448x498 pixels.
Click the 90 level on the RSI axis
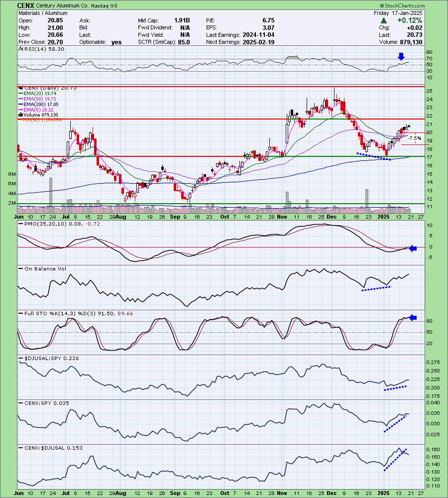(x=429, y=52)
